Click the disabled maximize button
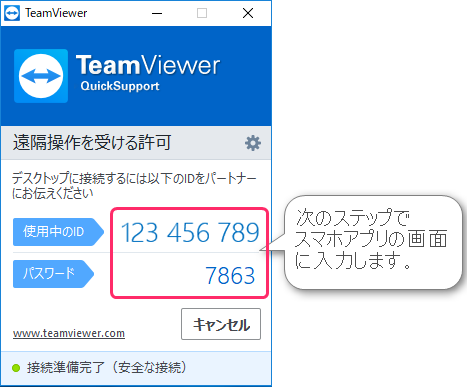Viewport: 467px width, 387px height. pos(202,13)
